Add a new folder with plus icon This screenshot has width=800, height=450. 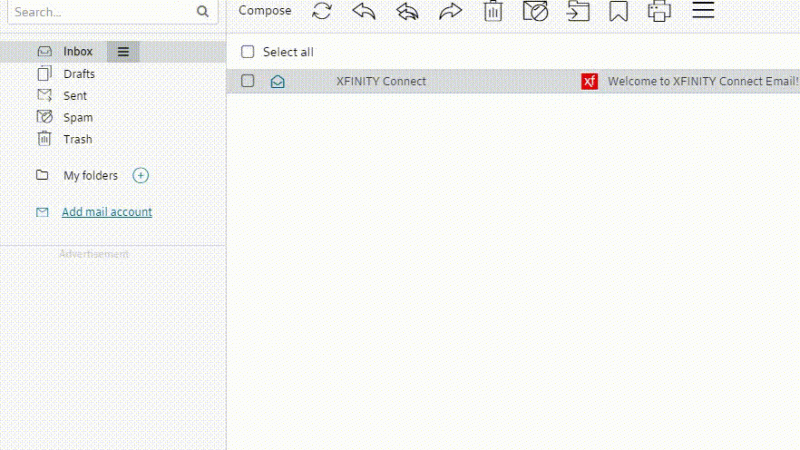141,176
